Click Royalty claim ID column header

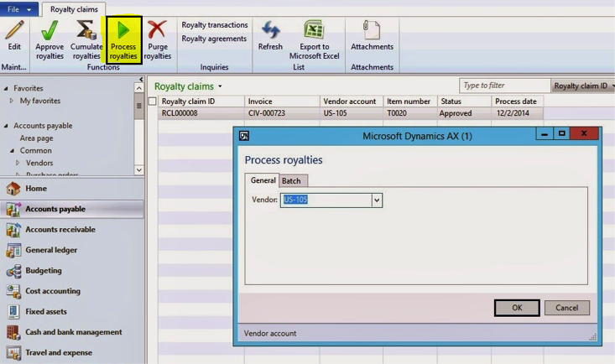(201, 101)
